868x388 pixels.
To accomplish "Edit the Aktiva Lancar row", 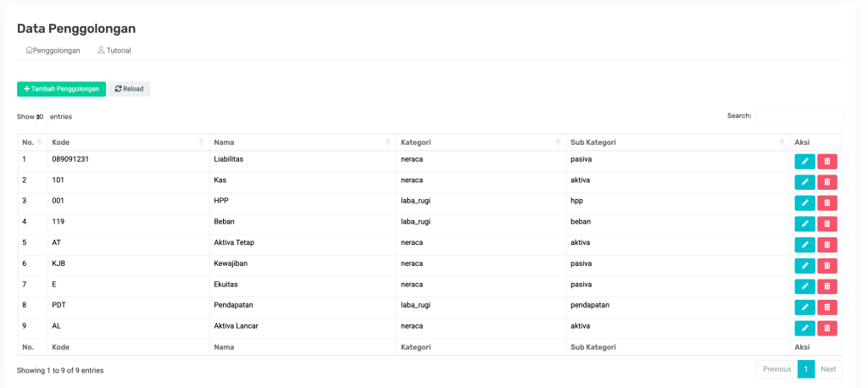I will coord(804,328).
